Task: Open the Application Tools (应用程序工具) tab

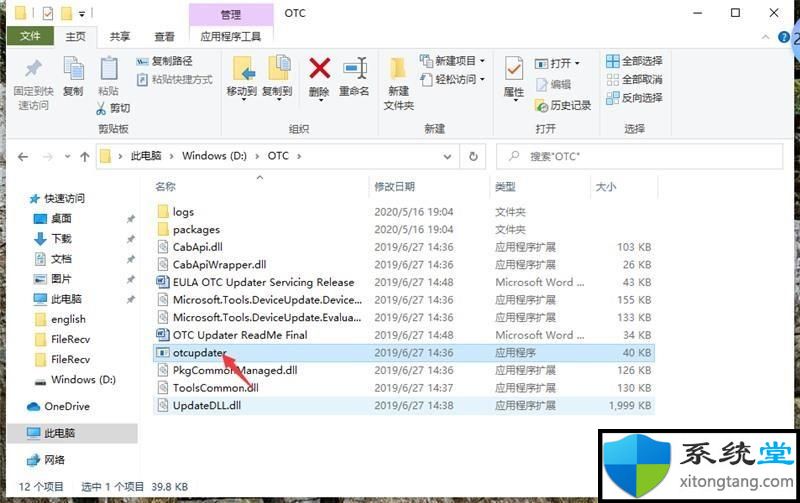Action: [231, 37]
